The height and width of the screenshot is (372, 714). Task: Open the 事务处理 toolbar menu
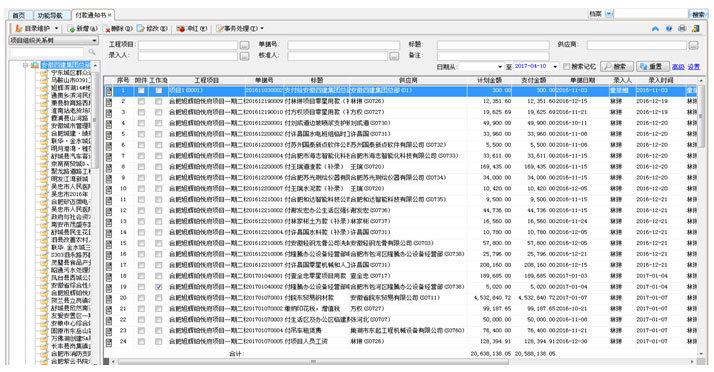pyautogui.click(x=240, y=29)
